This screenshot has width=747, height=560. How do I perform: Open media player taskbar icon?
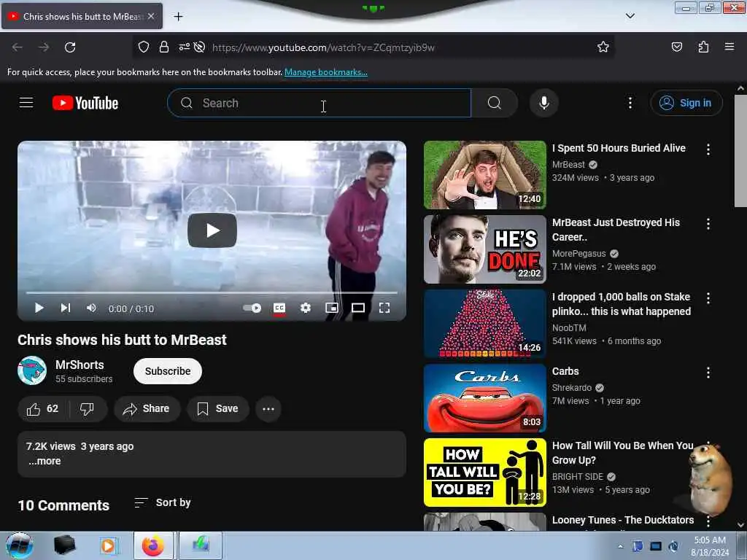click(x=108, y=545)
